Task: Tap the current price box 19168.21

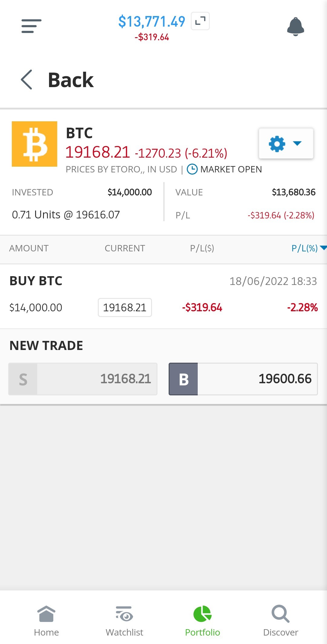Action: click(125, 308)
